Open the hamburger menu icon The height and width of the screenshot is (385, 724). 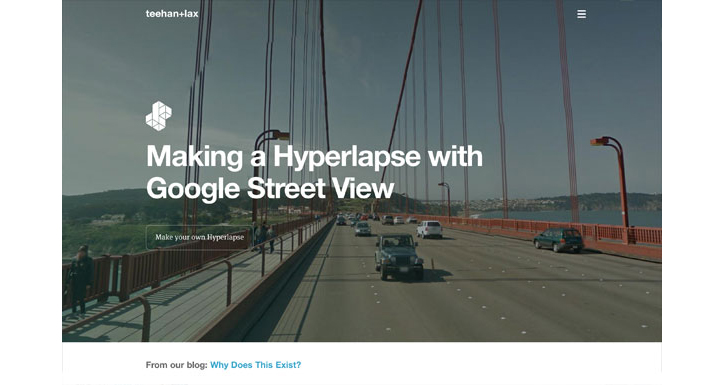point(581,14)
